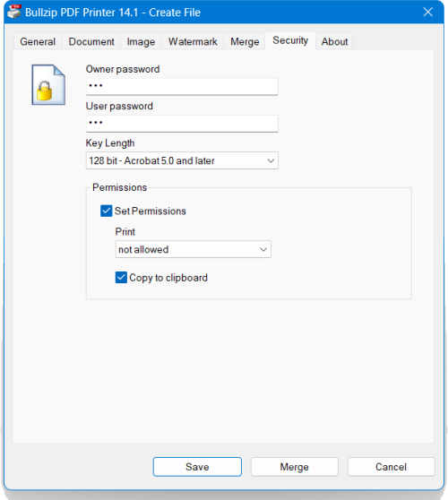Click the padlock document security icon
Image resolution: width=448 pixels, height=500 pixels.
coord(48,85)
